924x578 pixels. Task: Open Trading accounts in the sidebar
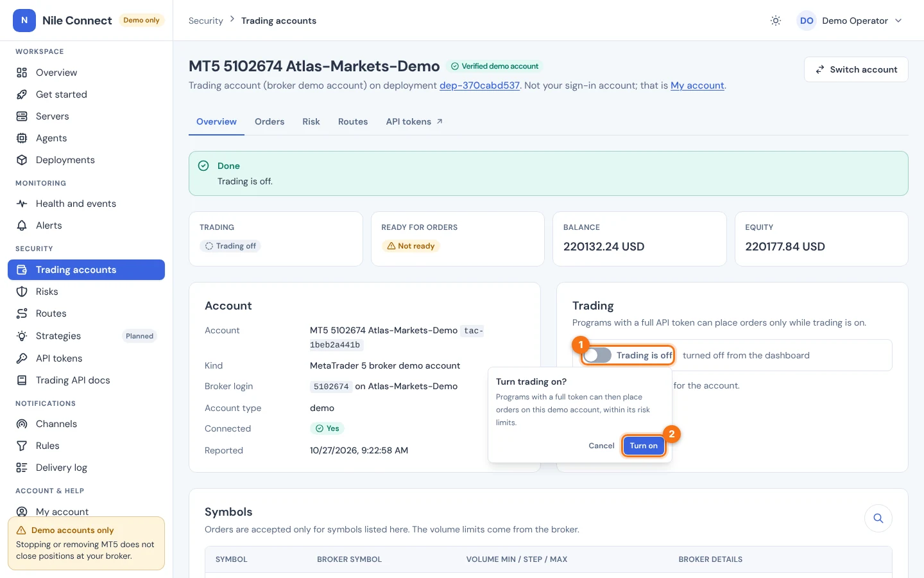coord(86,270)
